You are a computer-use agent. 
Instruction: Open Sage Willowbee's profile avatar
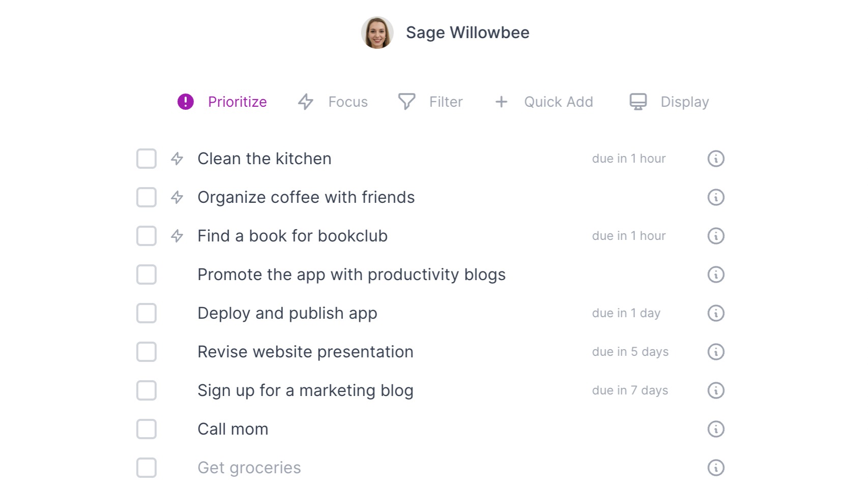(x=378, y=33)
